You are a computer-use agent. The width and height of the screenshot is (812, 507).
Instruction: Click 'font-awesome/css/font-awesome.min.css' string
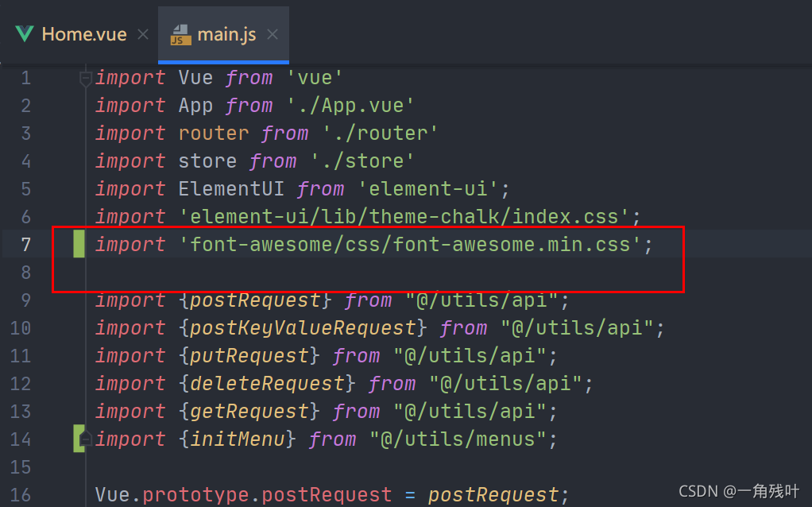(410, 245)
